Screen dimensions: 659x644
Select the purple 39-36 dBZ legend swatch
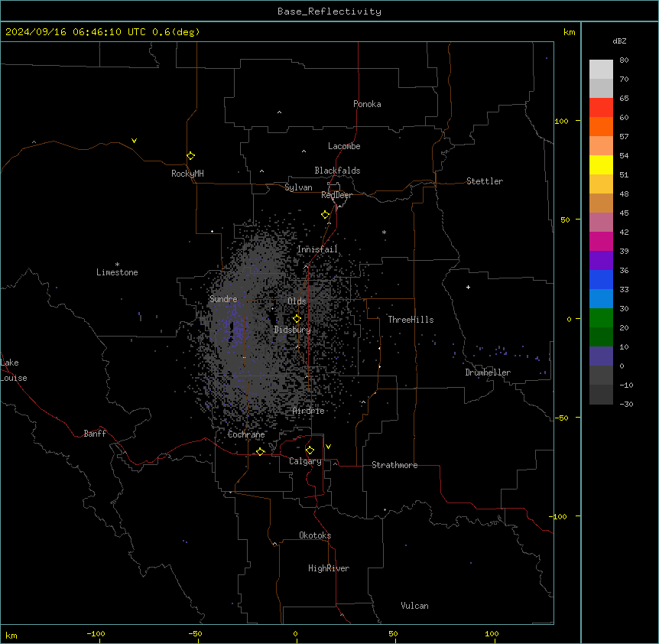pos(601,261)
